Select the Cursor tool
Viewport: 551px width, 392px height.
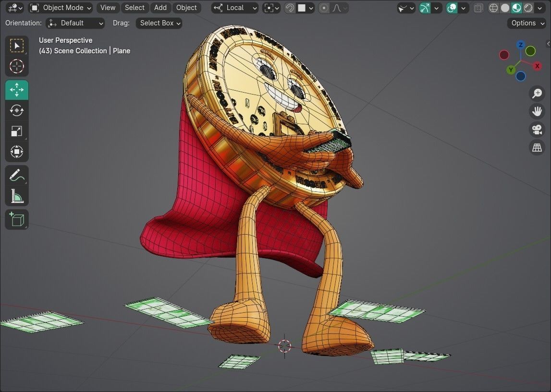point(17,66)
